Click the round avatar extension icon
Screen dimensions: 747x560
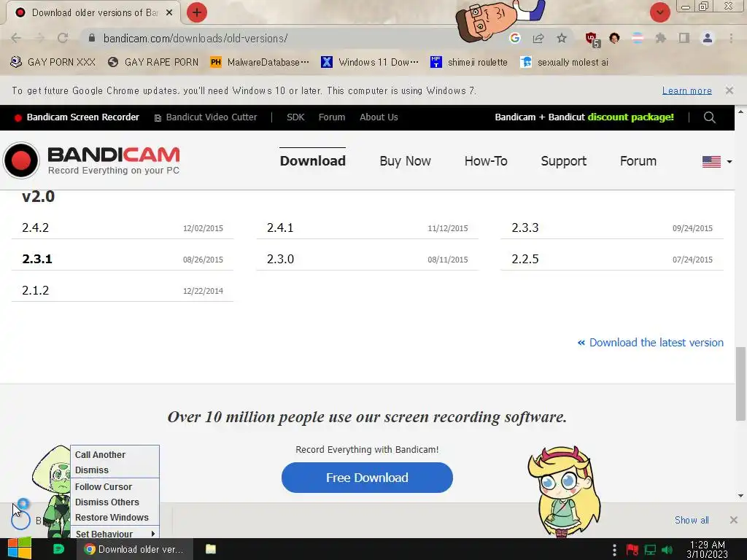(x=614, y=38)
